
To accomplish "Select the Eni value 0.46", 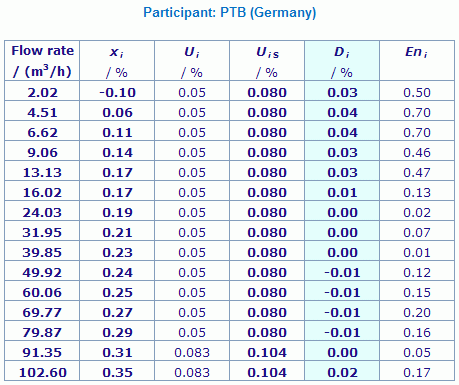I will pos(417,151).
